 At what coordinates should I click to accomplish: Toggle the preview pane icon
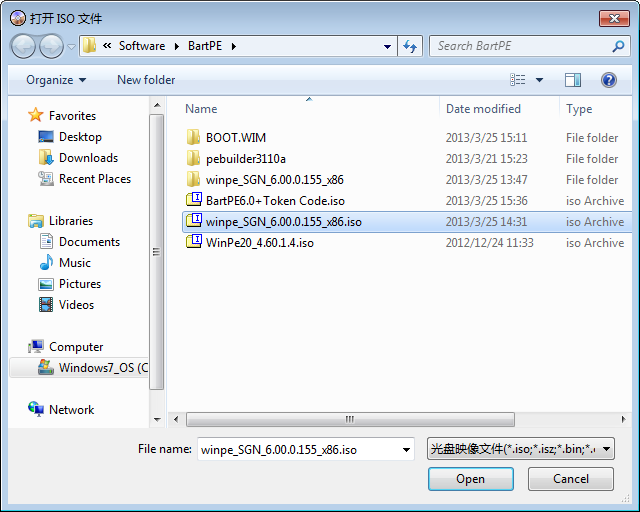click(x=572, y=80)
